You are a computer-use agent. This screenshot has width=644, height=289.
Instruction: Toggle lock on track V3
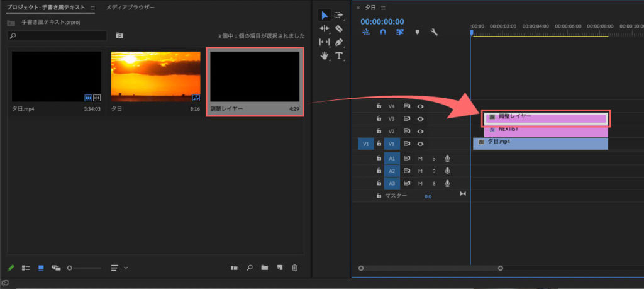(x=379, y=118)
